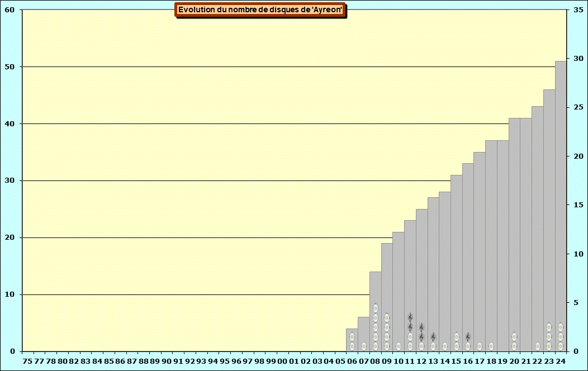Click the single disc icon in year 18 column
Image resolution: width=588 pixels, height=371 pixels.
(x=491, y=346)
